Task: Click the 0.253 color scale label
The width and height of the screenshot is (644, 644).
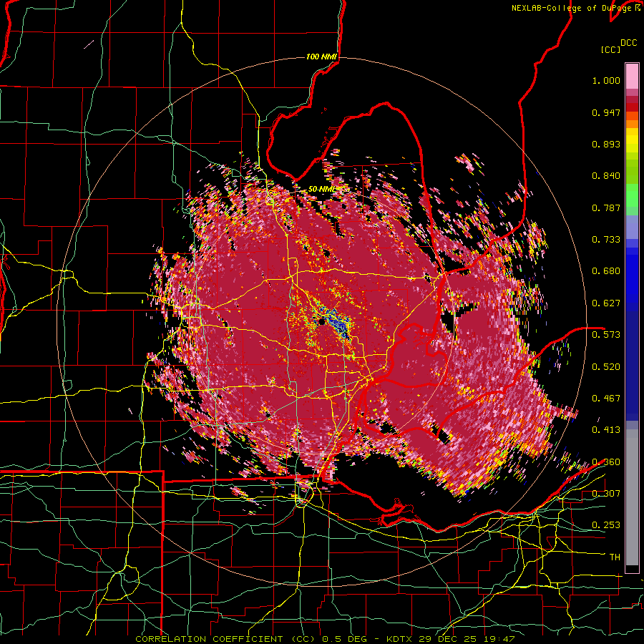Action: point(606,525)
